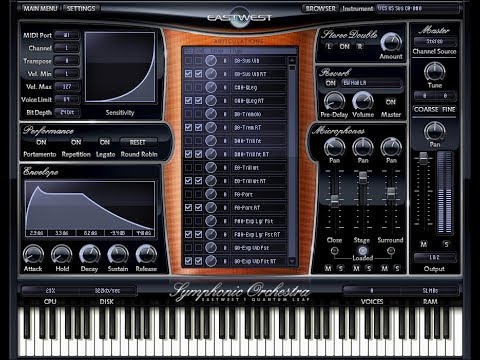Open the MIDI Port dropdown

point(67,35)
